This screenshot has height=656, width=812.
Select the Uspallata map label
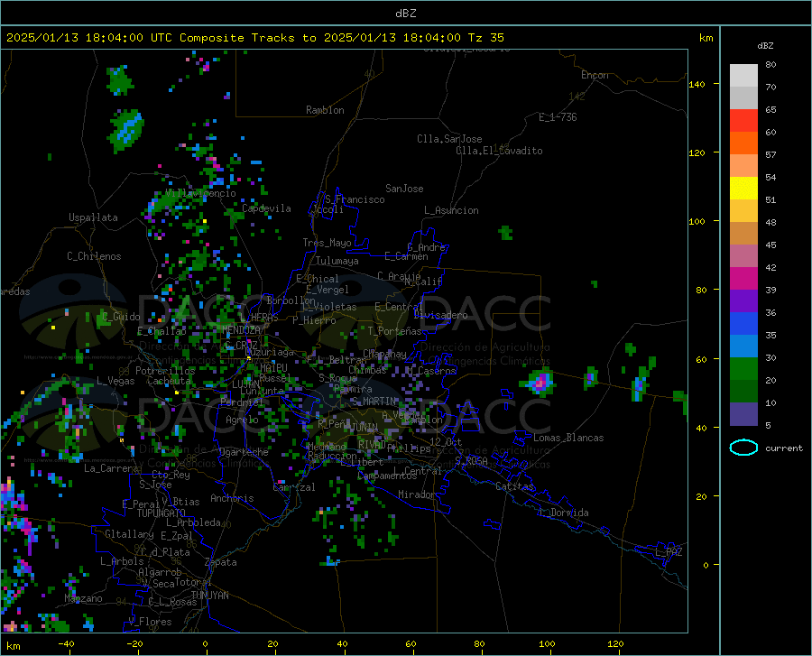point(93,217)
